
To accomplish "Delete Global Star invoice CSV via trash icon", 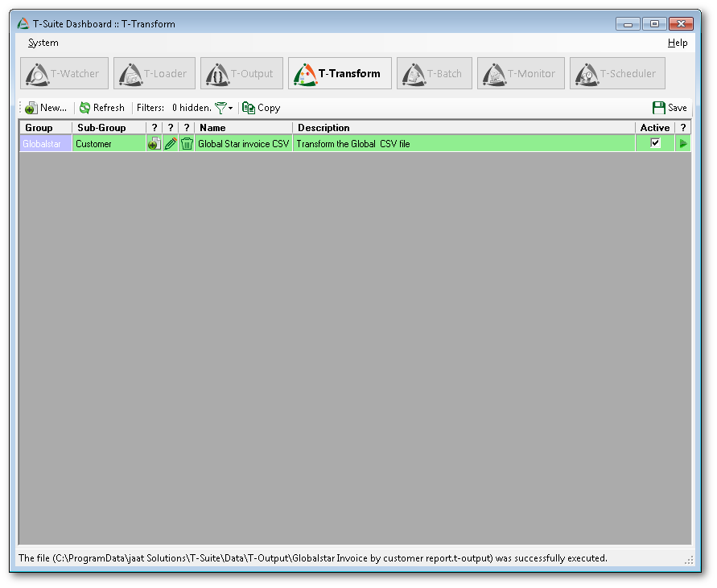I will [187, 143].
